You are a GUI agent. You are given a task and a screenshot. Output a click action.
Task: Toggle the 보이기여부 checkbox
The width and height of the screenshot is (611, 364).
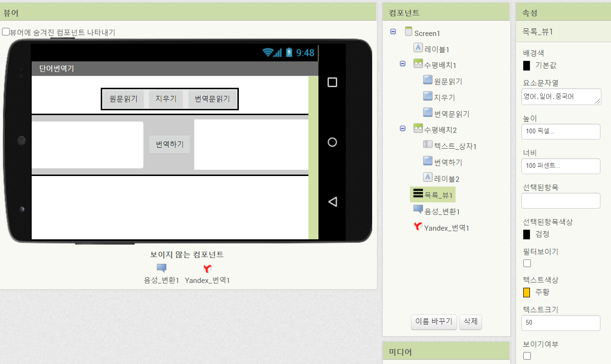pos(527,356)
